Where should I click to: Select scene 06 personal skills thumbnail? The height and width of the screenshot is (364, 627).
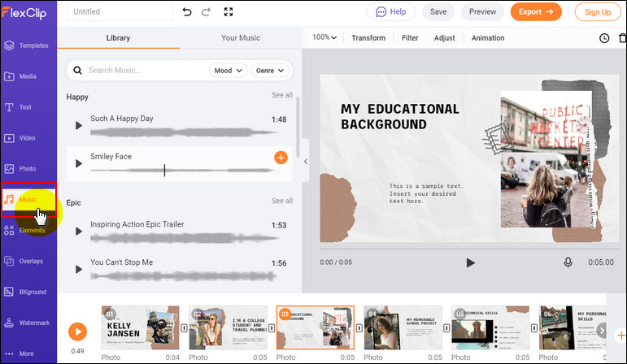[x=573, y=328]
